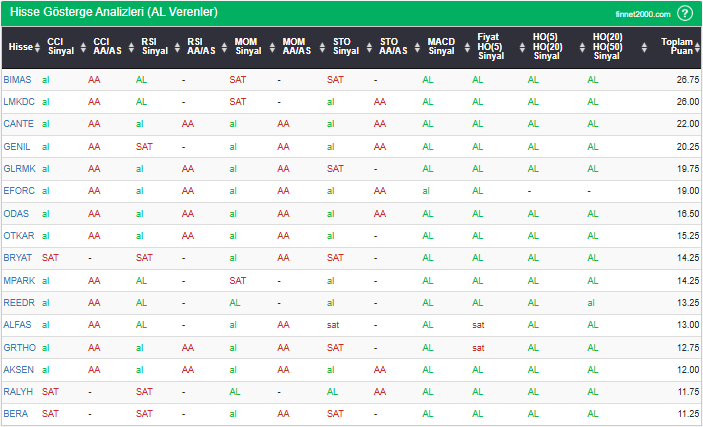
Task: Open MPARK stock link
Action: click(x=18, y=281)
